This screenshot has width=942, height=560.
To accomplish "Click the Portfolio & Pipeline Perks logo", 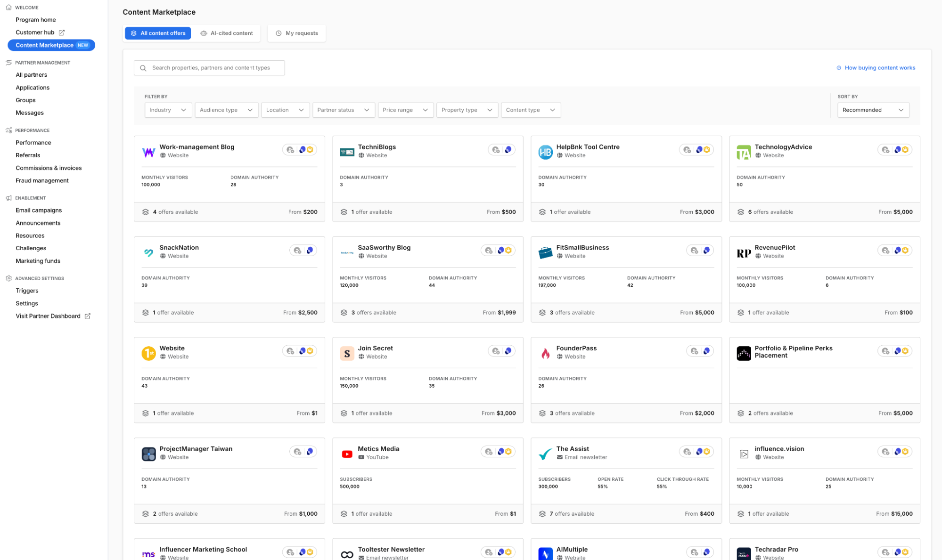I will pyautogui.click(x=744, y=353).
